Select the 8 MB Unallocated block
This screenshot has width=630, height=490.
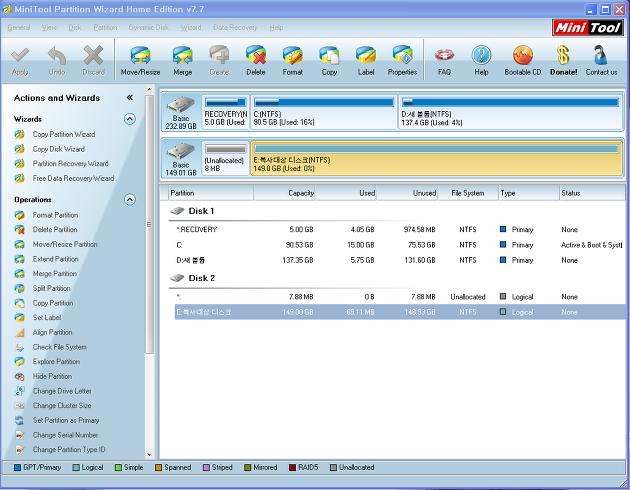click(225, 159)
